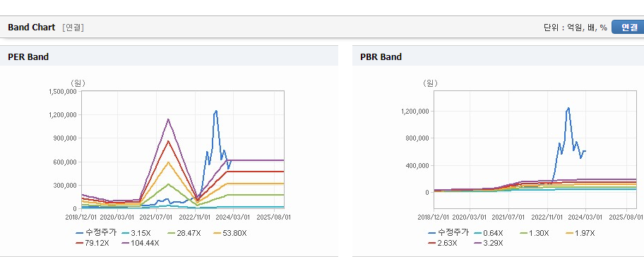Click the 단위 : 억원, 배, % text
644x257 pixels.
575,28
